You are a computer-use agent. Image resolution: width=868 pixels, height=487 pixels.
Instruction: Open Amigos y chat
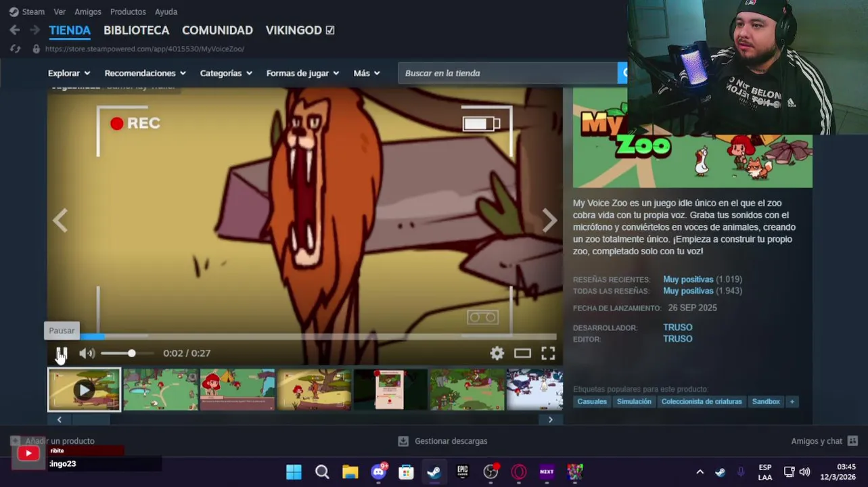[824, 441]
